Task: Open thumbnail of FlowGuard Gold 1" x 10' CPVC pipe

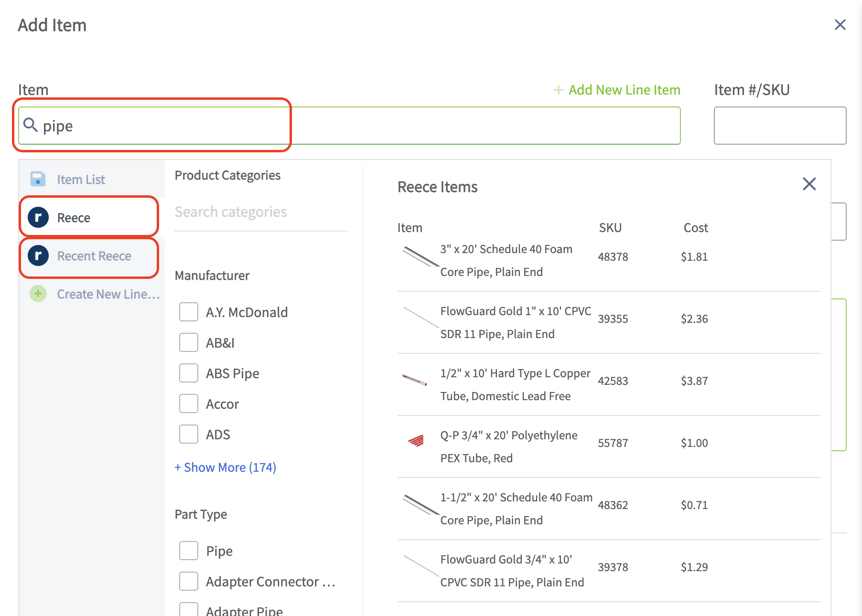Action: [420, 318]
